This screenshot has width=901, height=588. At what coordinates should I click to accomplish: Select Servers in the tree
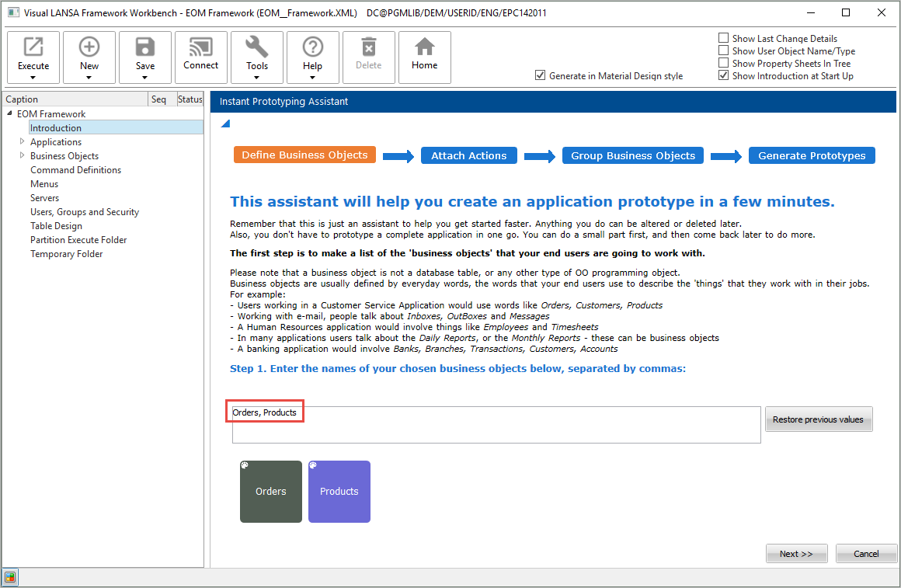45,198
